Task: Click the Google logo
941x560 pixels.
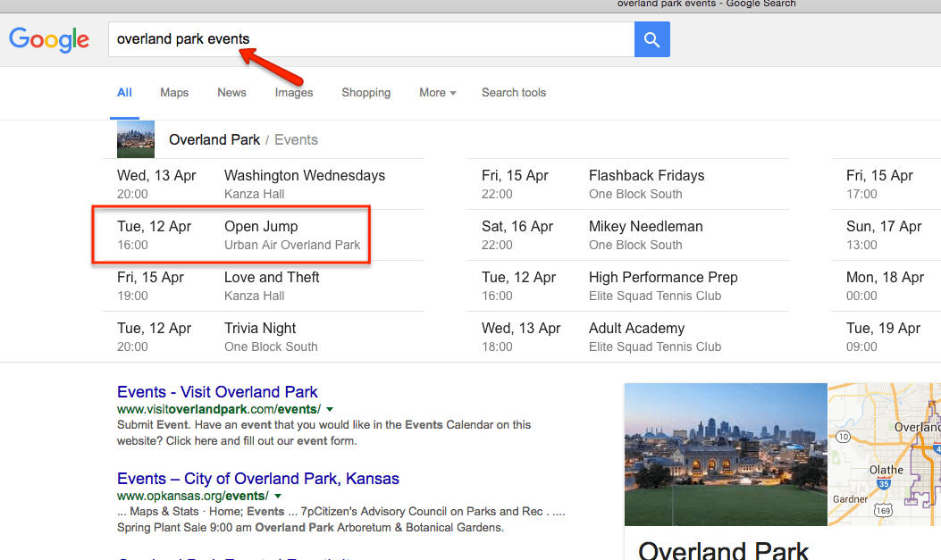Action: pyautogui.click(x=49, y=39)
